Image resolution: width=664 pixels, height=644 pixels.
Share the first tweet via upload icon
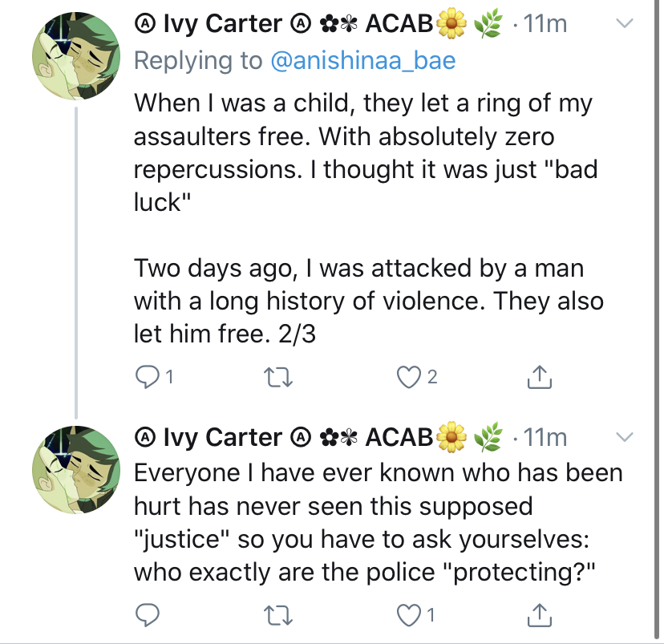(x=540, y=376)
